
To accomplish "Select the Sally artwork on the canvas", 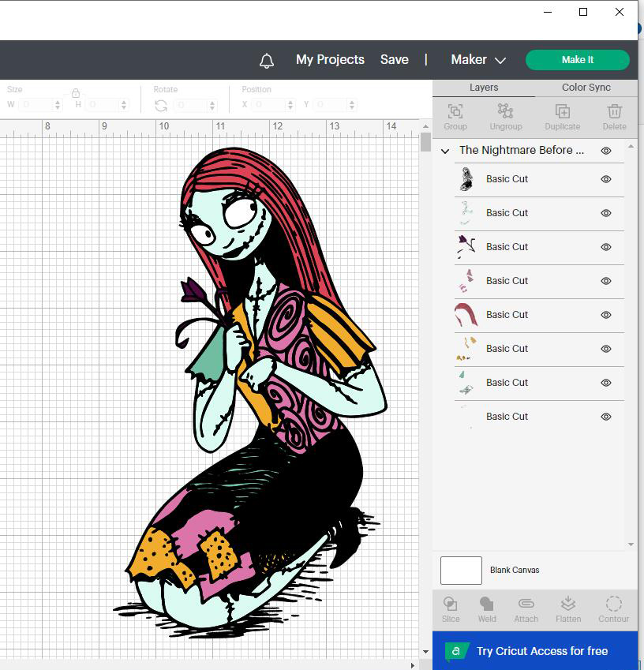I will click(x=252, y=393).
